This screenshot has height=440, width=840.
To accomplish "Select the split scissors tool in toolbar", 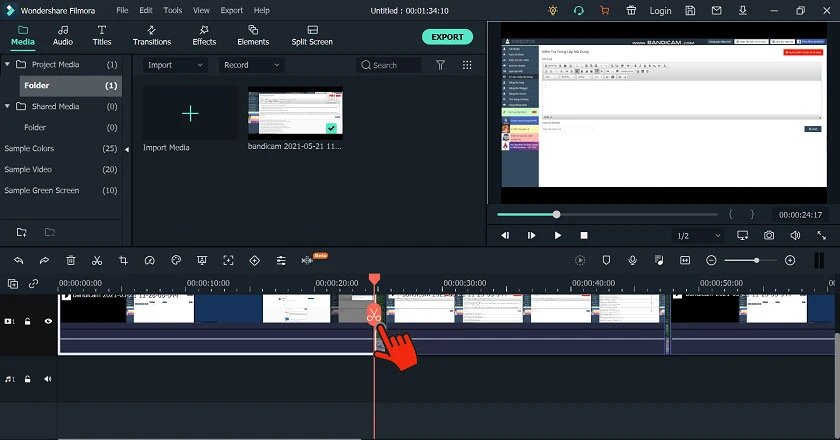I will tap(97, 260).
